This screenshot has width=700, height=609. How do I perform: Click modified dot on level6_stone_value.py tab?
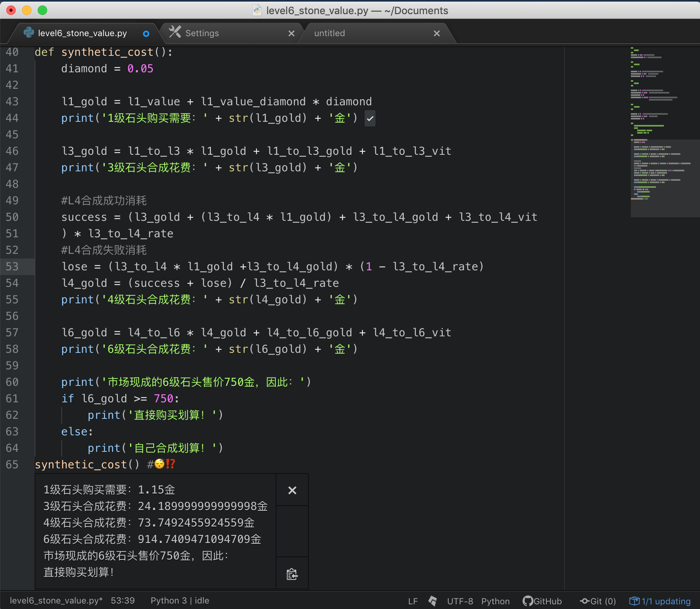[x=146, y=34]
